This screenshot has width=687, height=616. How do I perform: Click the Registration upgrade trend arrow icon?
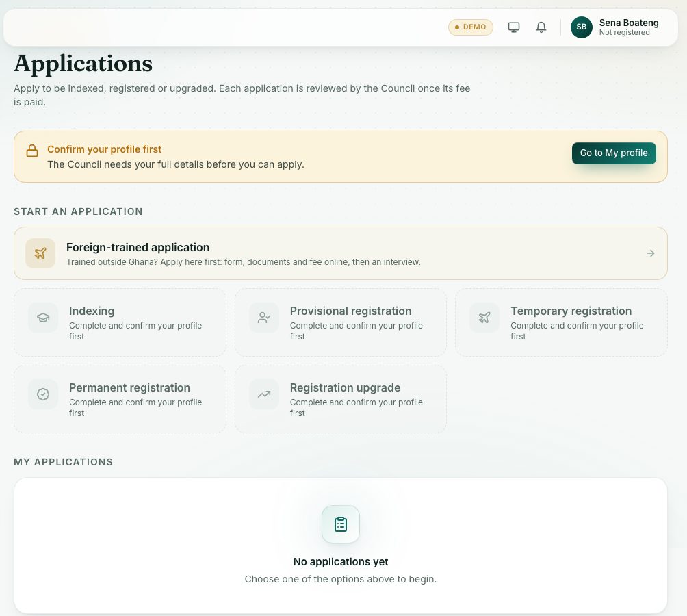263,394
